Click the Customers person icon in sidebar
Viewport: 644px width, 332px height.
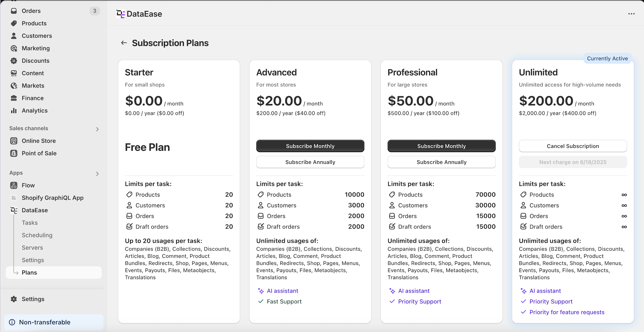[x=14, y=36]
